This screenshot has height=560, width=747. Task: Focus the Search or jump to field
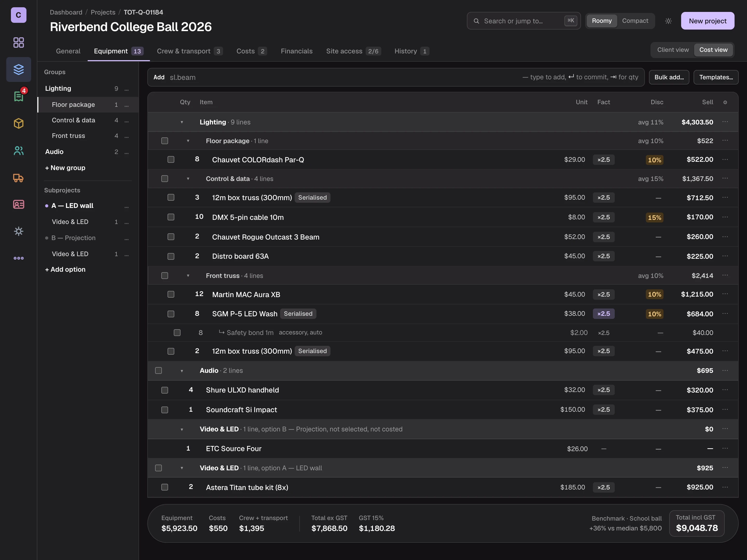[524, 21]
